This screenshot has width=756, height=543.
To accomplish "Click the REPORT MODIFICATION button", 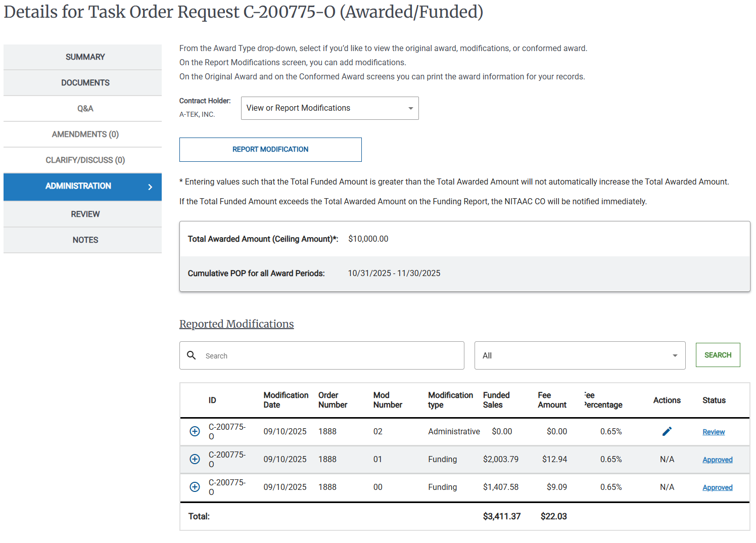I will click(x=270, y=149).
